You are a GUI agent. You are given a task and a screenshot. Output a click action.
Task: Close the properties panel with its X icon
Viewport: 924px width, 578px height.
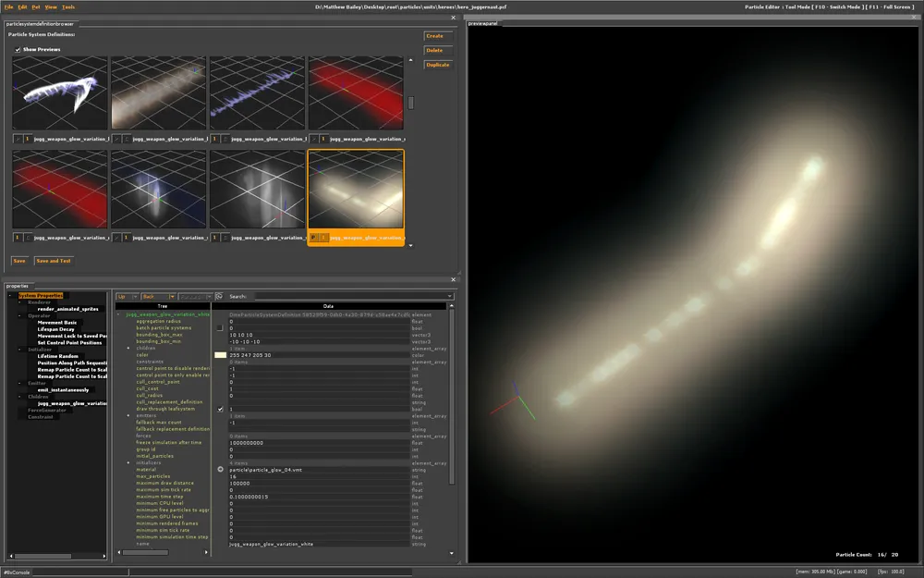click(x=453, y=279)
